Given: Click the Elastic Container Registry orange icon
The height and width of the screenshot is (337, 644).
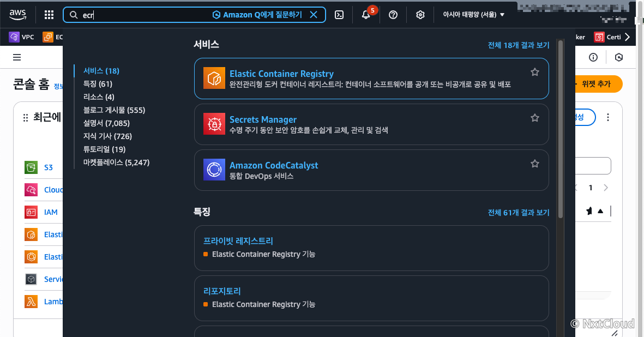Looking at the screenshot, I should (214, 78).
